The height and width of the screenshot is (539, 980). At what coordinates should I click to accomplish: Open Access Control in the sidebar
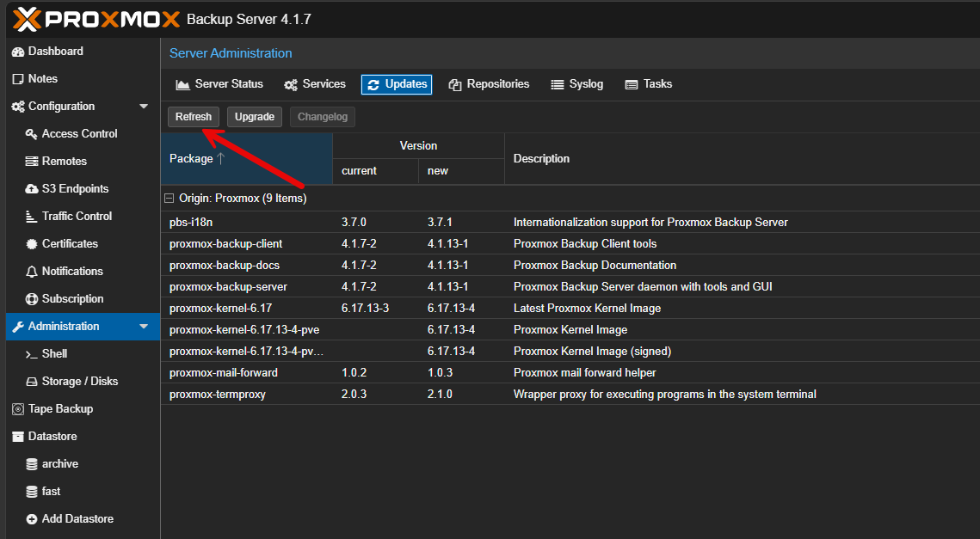(83, 133)
